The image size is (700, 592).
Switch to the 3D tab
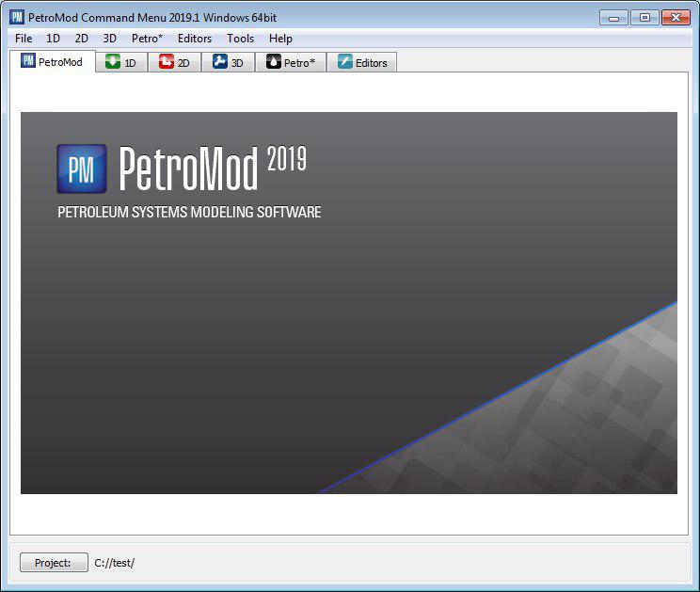click(228, 62)
